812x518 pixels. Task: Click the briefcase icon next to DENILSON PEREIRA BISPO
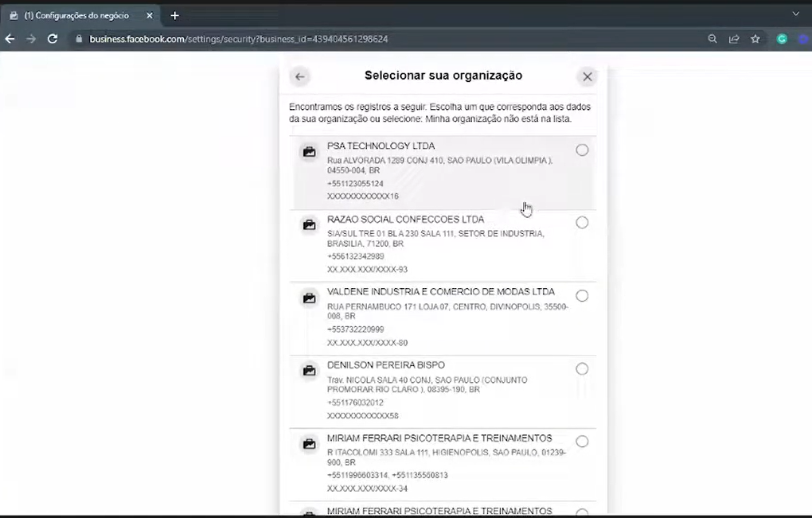(309, 371)
